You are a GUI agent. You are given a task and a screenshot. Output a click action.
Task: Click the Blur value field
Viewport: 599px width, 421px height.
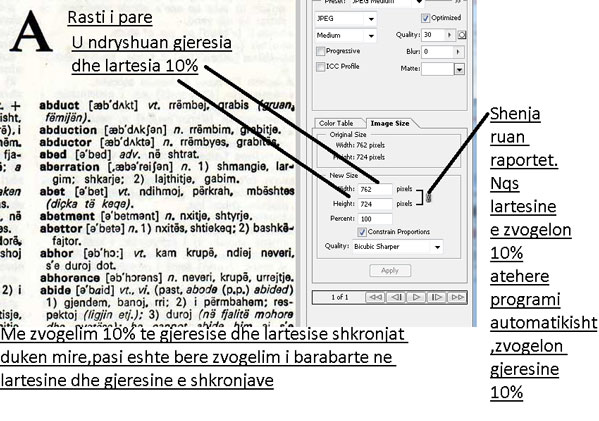(x=437, y=52)
